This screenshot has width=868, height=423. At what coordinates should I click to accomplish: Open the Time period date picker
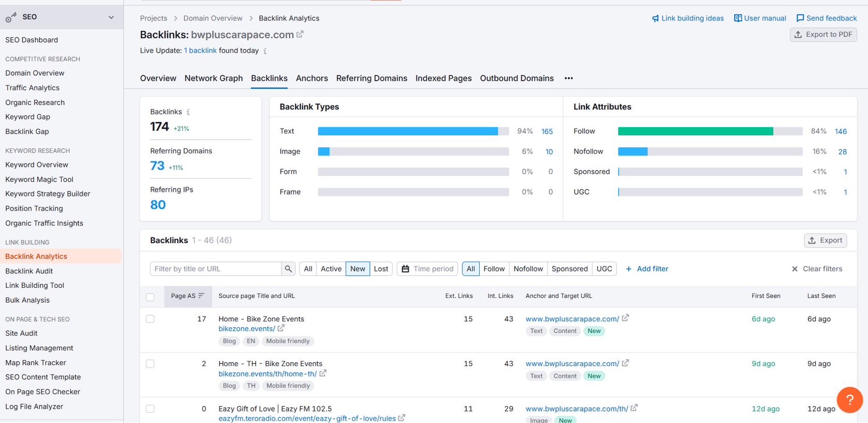pos(427,269)
